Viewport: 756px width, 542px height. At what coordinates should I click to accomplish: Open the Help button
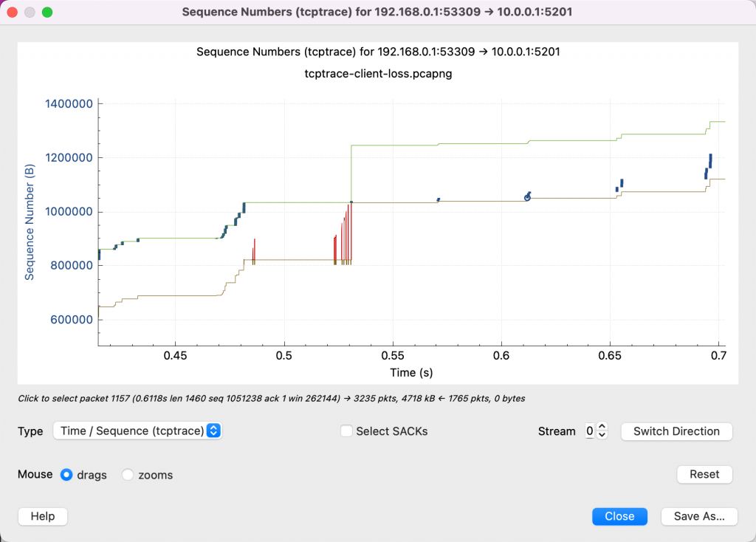pos(43,516)
